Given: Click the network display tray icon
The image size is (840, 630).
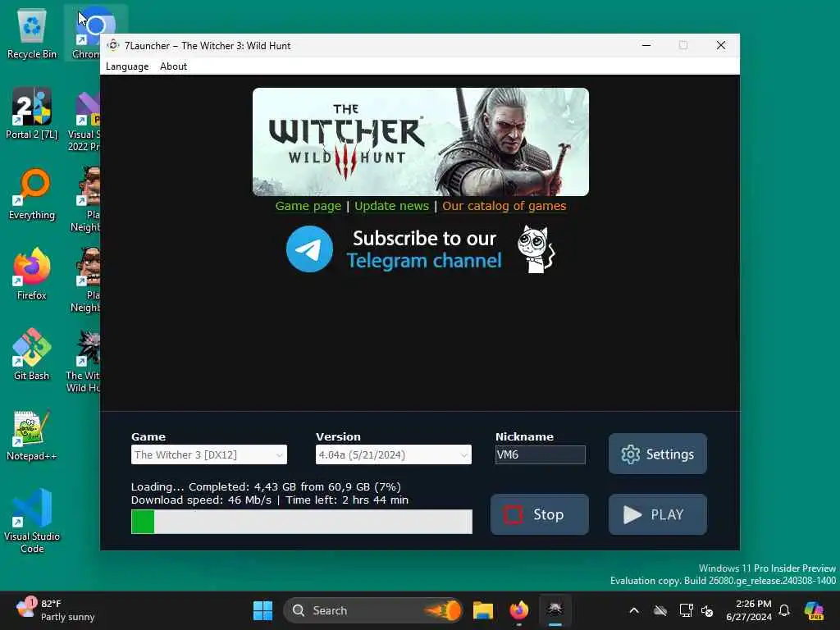Looking at the screenshot, I should 685,610.
